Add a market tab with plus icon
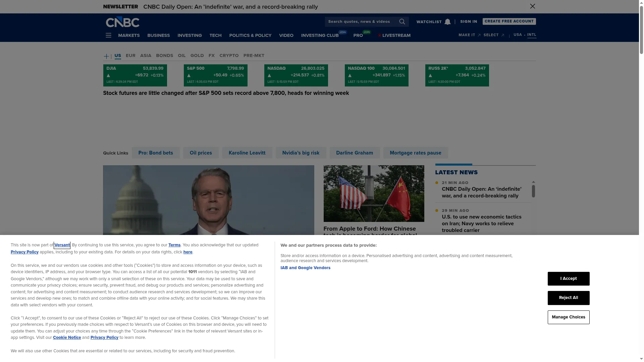 (x=106, y=56)
